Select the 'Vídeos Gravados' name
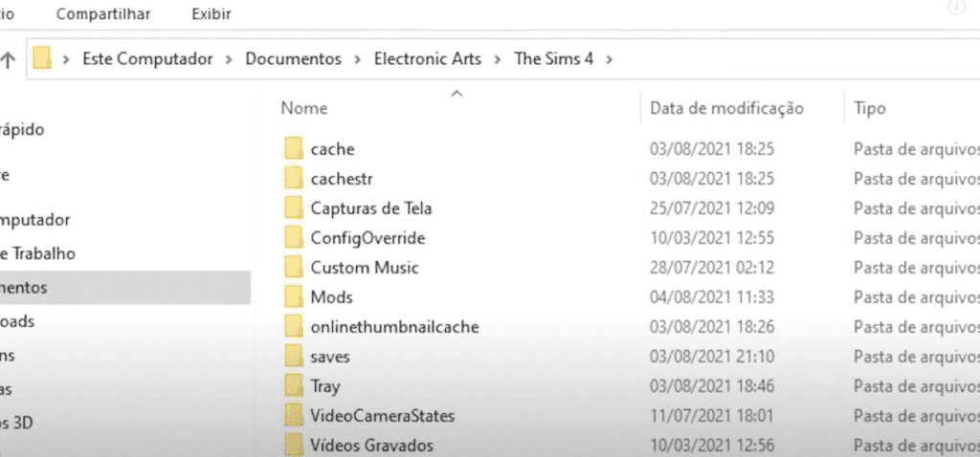Image resolution: width=980 pixels, height=457 pixels. point(372,446)
